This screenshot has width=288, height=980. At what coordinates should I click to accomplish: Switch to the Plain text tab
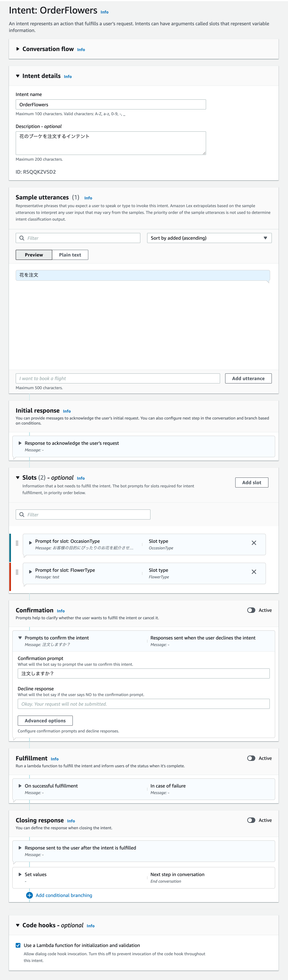(x=70, y=254)
